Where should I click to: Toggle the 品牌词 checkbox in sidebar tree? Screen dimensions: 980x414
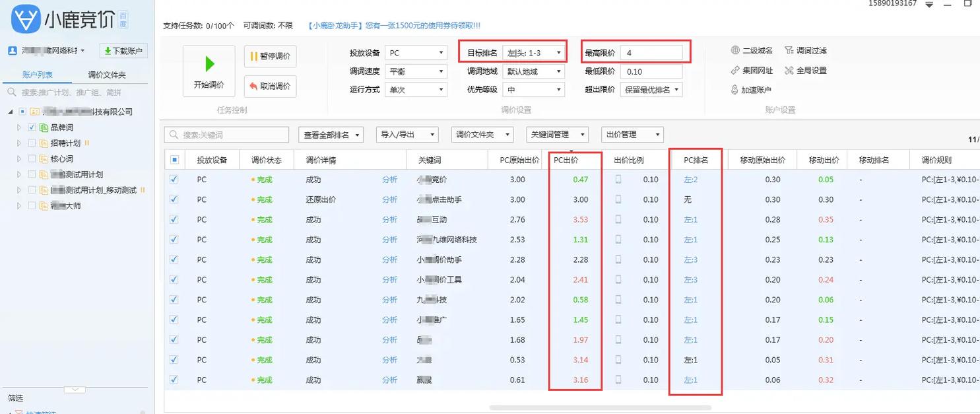[x=32, y=127]
